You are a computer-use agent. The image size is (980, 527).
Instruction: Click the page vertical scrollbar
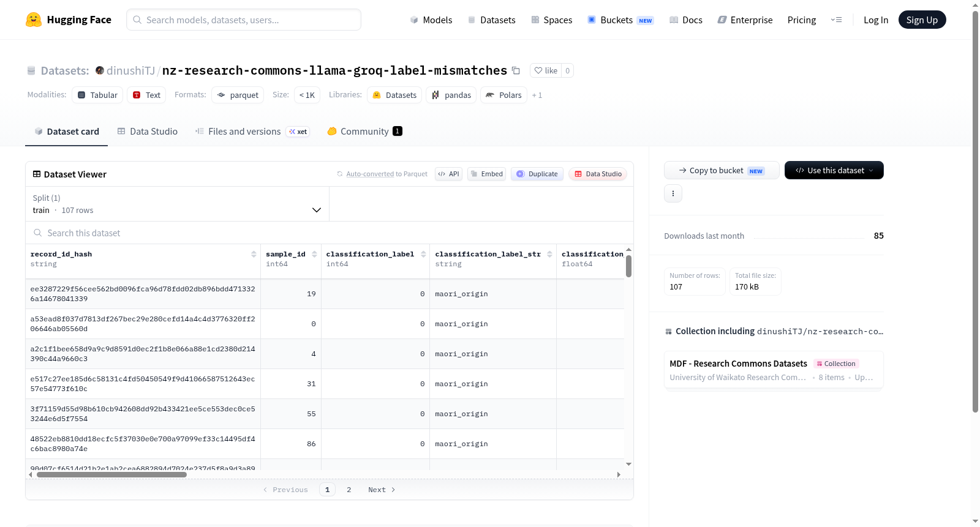tap(975, 211)
